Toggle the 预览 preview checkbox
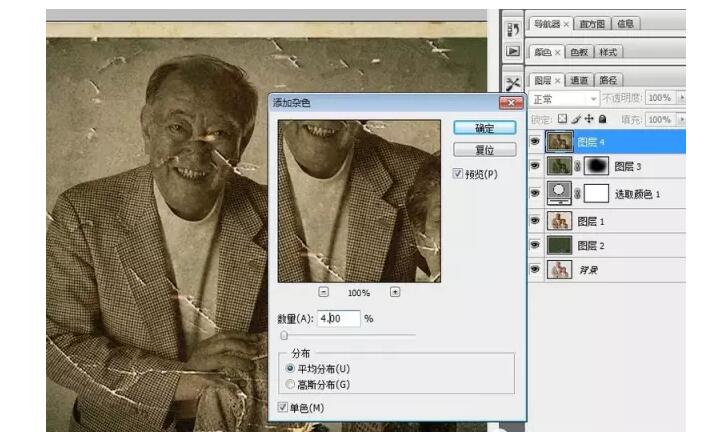The width and height of the screenshot is (727, 432). click(459, 173)
